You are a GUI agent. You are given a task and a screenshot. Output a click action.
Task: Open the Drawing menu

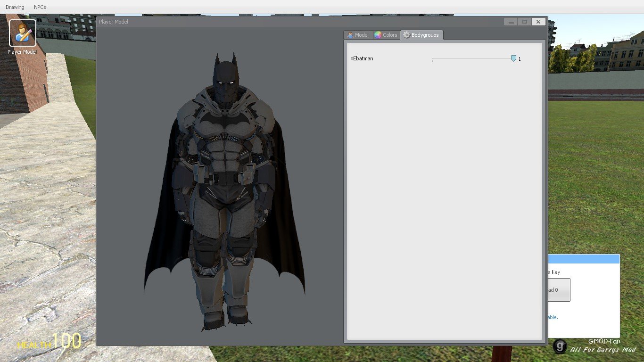15,7
